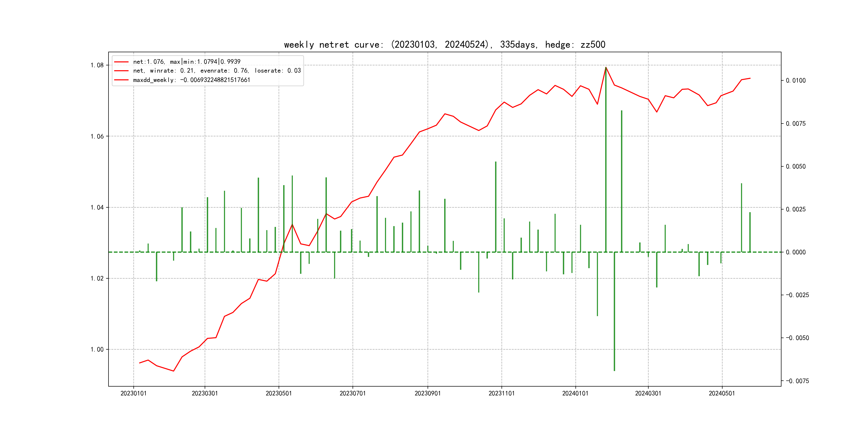The width and height of the screenshot is (868, 434).
Task: Click the final point of the red net curve
Action: point(750,78)
